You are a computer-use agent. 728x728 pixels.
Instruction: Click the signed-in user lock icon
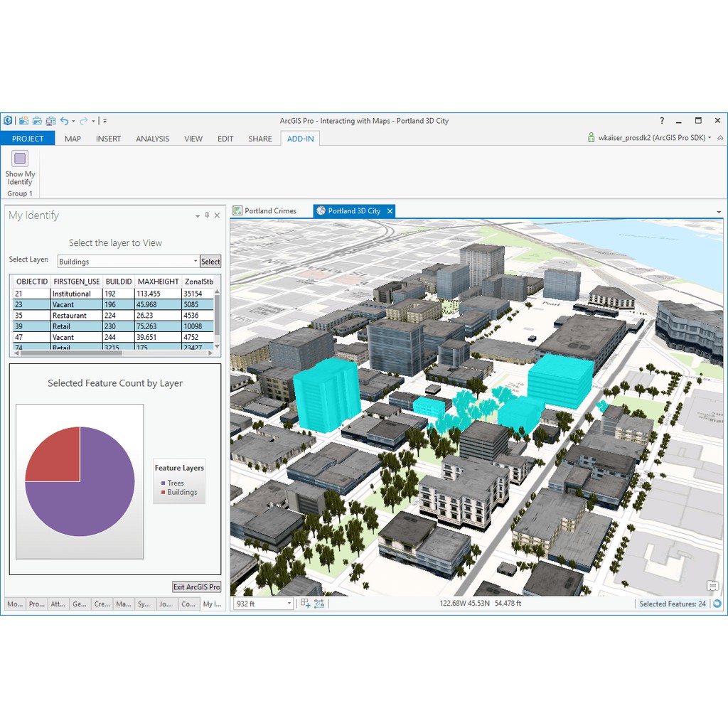(x=591, y=137)
